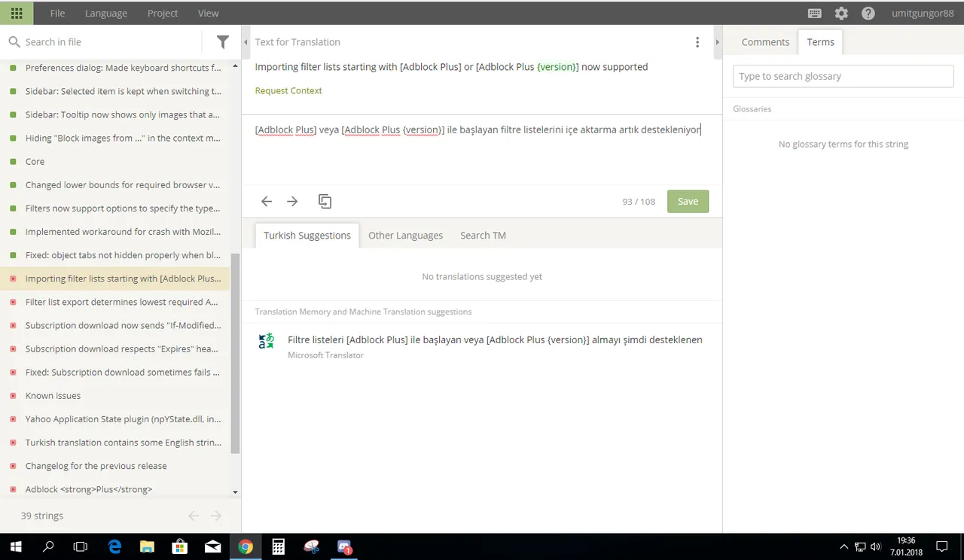Launch Microsoft Edge from the taskbar
This screenshot has height=560, width=964.
[x=114, y=547]
